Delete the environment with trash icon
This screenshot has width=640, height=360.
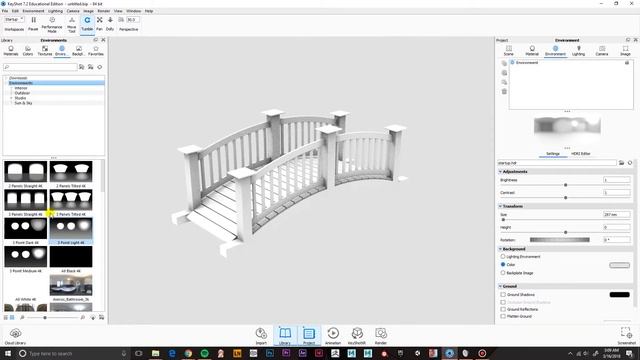coord(504,91)
